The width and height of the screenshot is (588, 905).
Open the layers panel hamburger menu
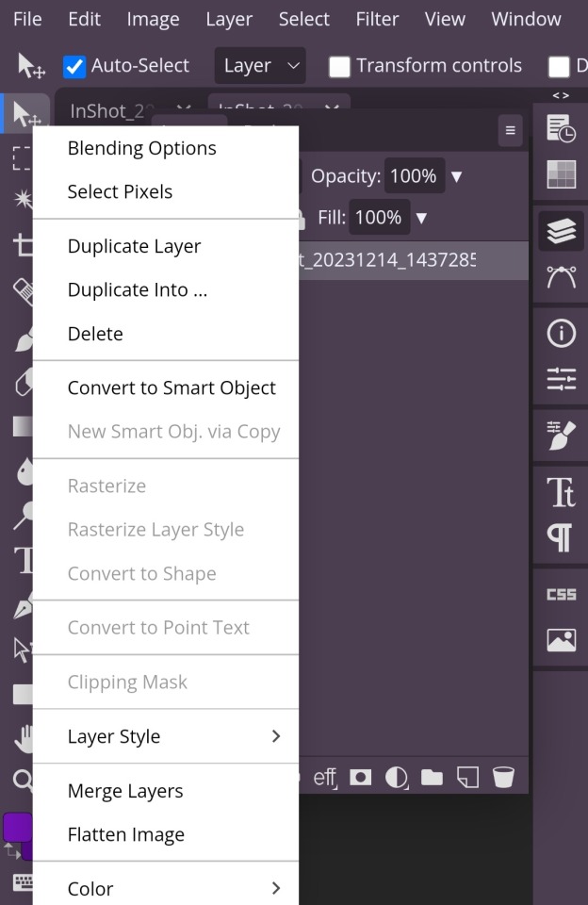pos(510,130)
